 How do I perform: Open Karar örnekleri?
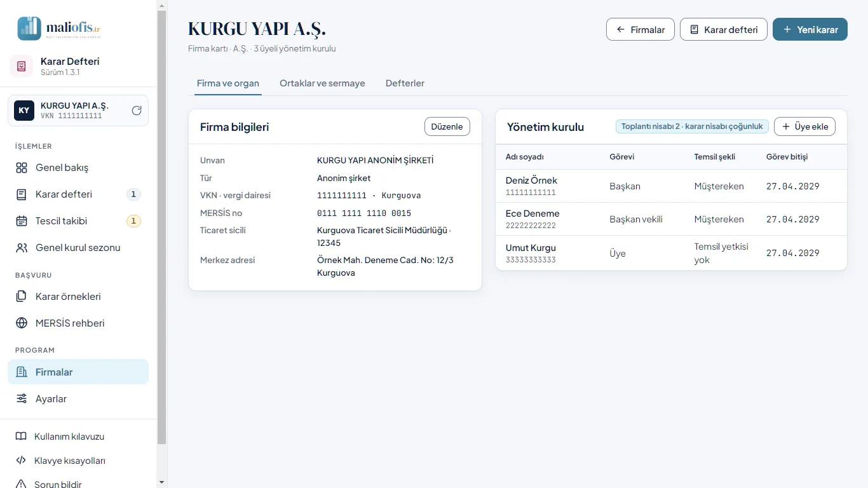[78, 297]
